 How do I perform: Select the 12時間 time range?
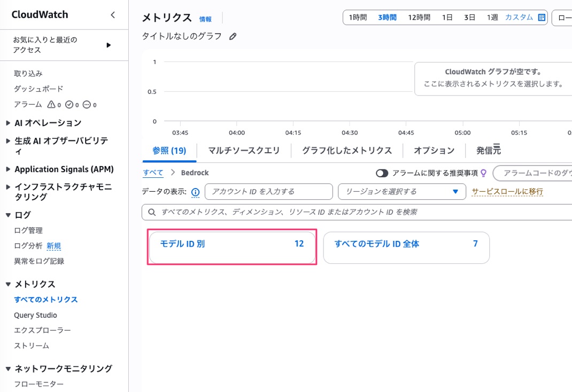point(419,18)
